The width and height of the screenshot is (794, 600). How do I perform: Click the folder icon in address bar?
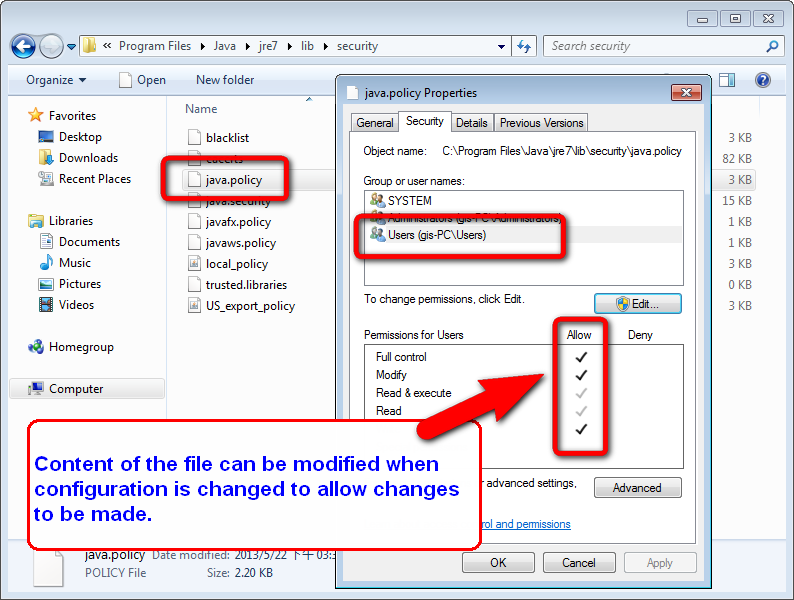coord(89,46)
